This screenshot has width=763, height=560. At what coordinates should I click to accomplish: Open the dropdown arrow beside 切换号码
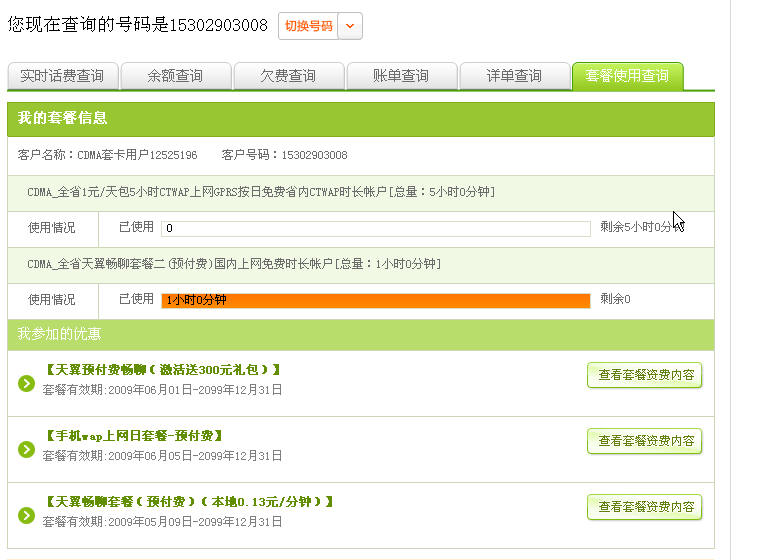pos(350,26)
